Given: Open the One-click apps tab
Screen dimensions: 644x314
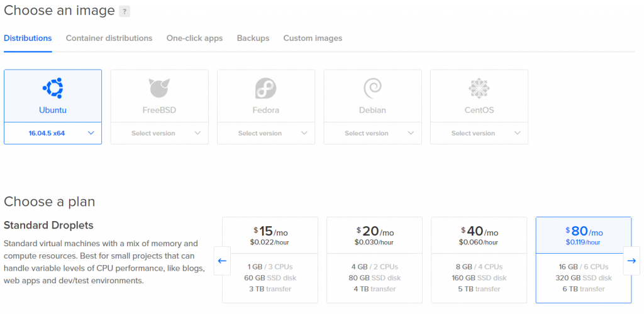Looking at the screenshot, I should [x=195, y=38].
